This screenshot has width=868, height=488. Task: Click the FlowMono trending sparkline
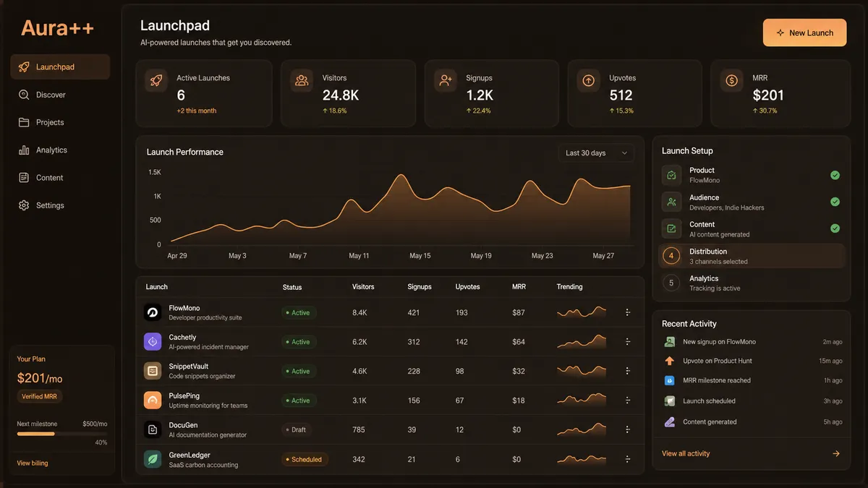click(582, 312)
